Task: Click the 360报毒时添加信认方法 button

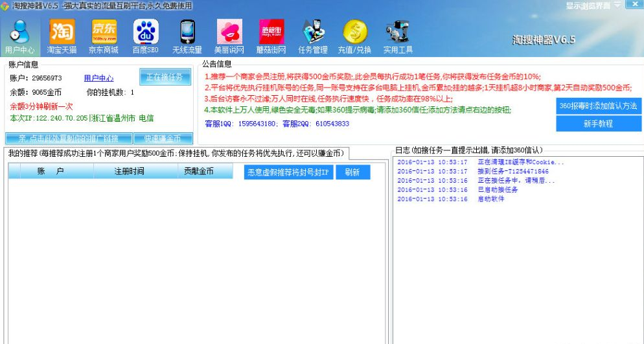Action: tap(598, 106)
